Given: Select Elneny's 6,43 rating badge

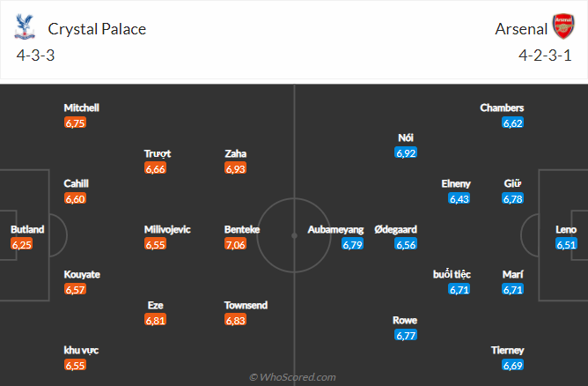Looking at the screenshot, I should (x=459, y=198).
